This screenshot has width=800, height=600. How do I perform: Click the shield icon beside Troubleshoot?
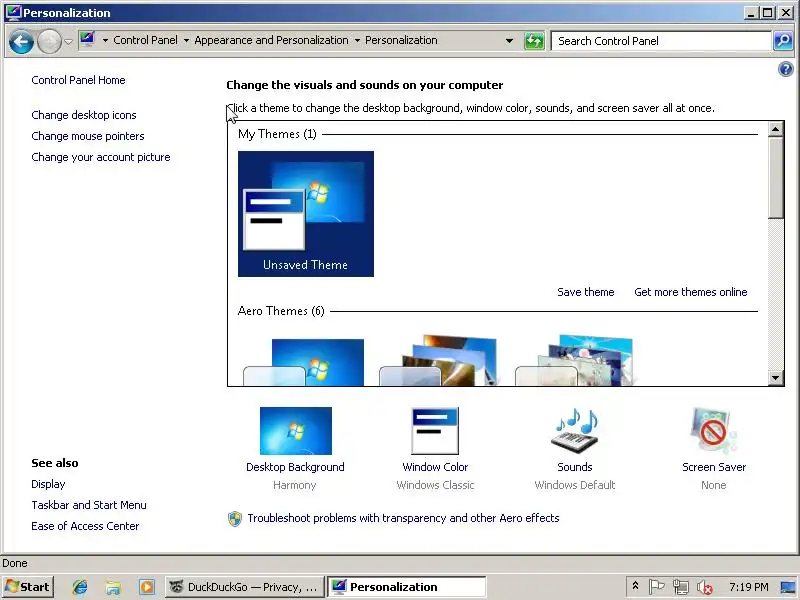click(x=235, y=519)
